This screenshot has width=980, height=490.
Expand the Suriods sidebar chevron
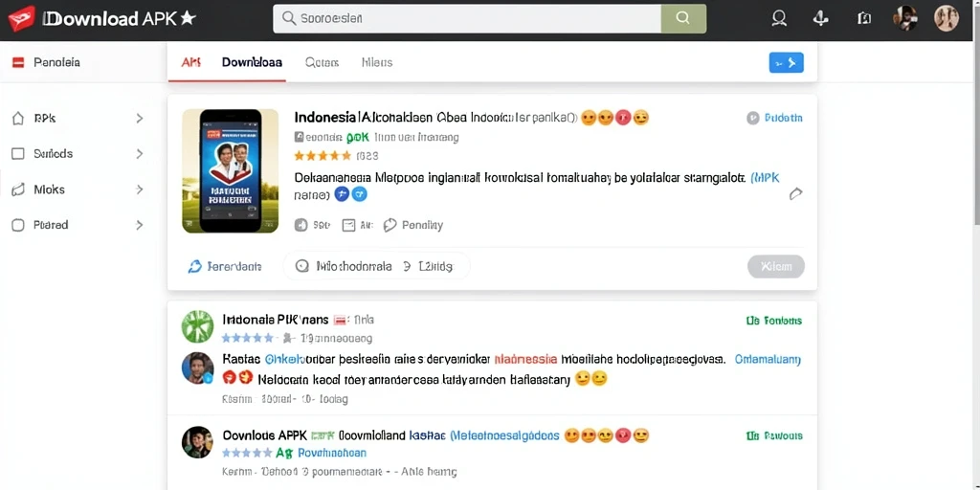pos(140,154)
